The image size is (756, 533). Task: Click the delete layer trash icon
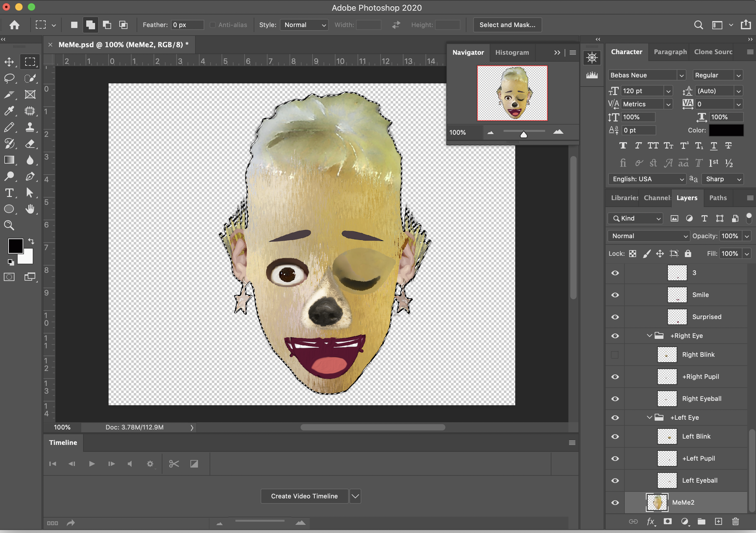735,521
